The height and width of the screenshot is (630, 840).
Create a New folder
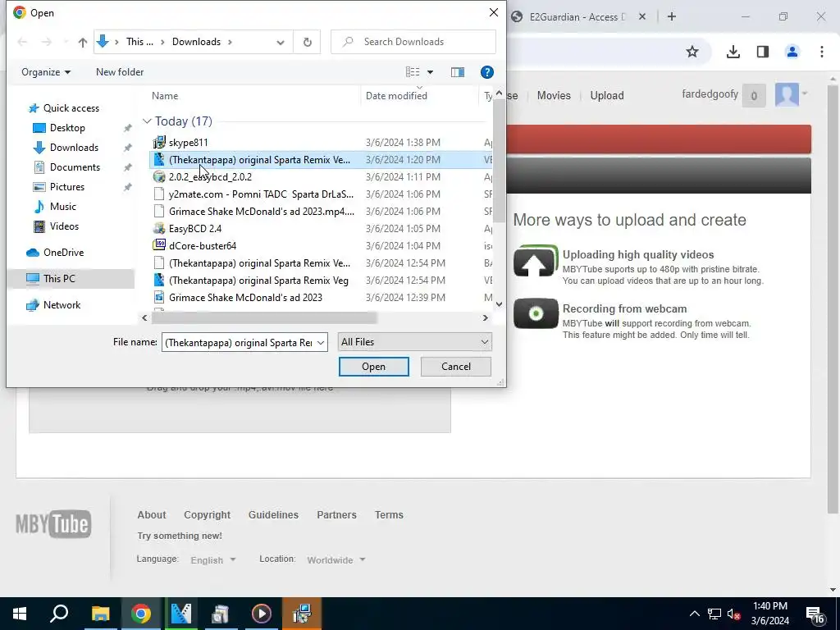click(x=120, y=72)
